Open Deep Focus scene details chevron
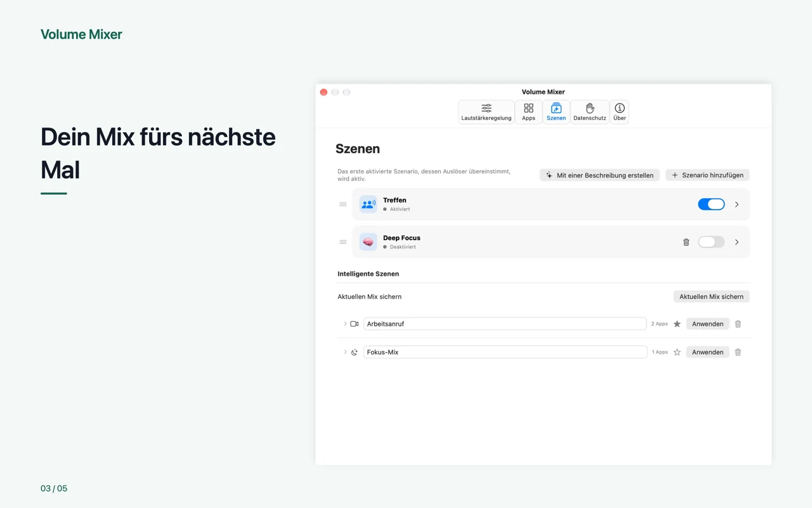812x508 pixels. click(737, 242)
